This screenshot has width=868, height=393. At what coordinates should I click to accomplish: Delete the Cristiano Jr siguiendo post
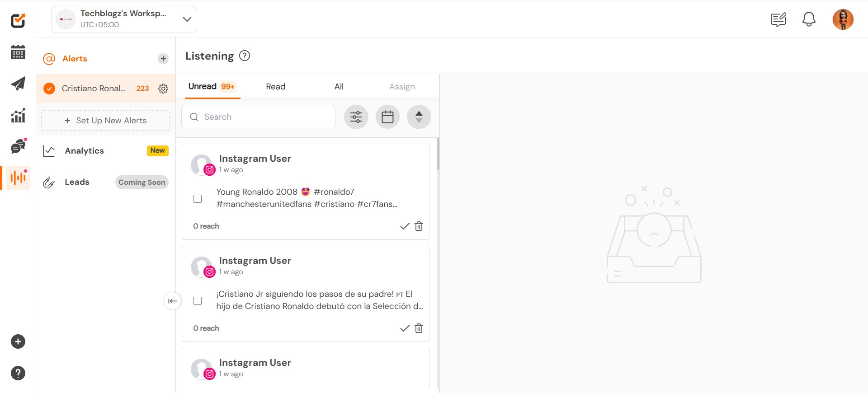[x=419, y=328]
